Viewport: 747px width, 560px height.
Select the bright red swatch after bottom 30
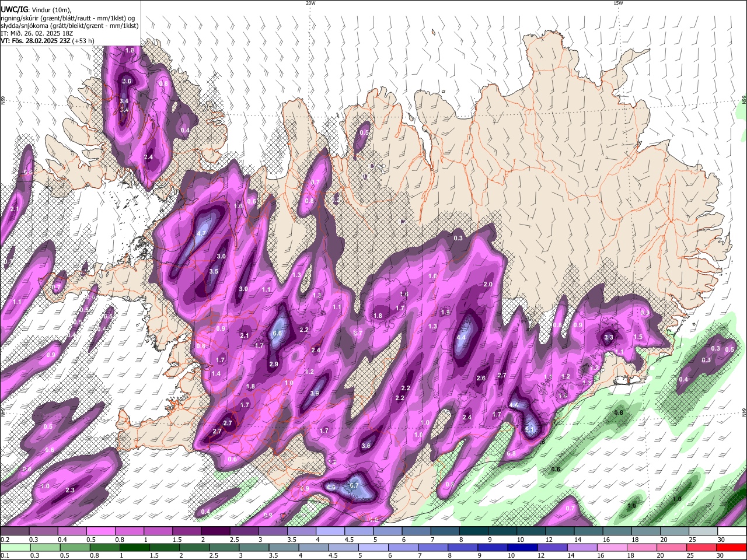click(x=732, y=547)
